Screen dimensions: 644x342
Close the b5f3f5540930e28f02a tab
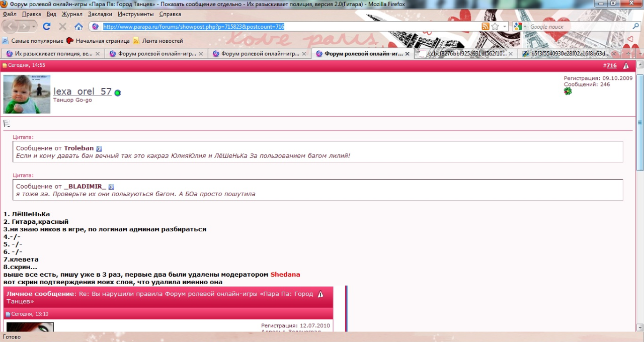tap(613, 54)
